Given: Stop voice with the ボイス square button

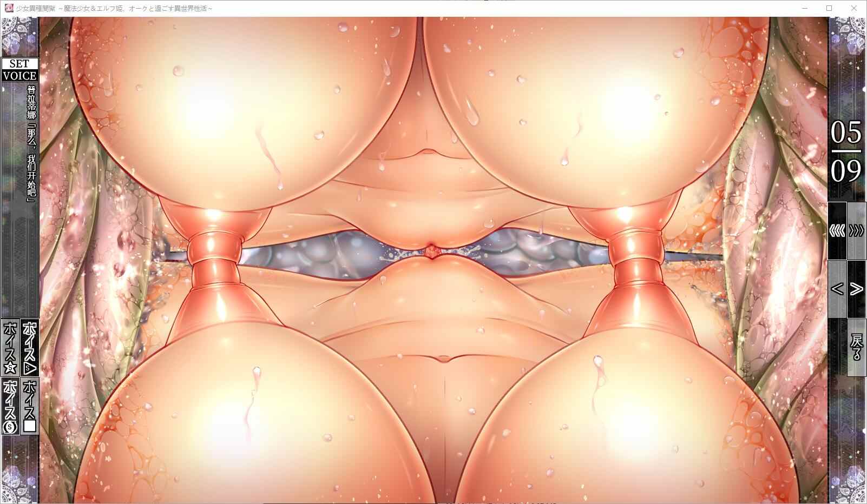Looking at the screenshot, I should [29, 406].
